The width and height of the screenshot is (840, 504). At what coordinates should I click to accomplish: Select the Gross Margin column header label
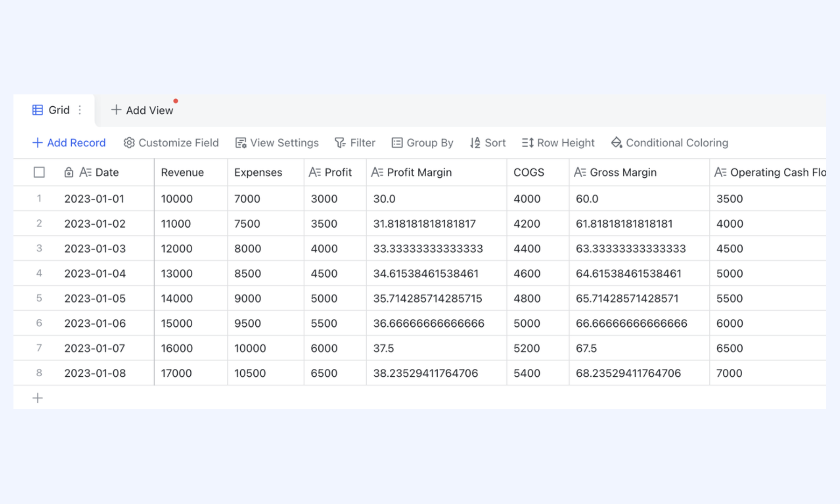[623, 172]
